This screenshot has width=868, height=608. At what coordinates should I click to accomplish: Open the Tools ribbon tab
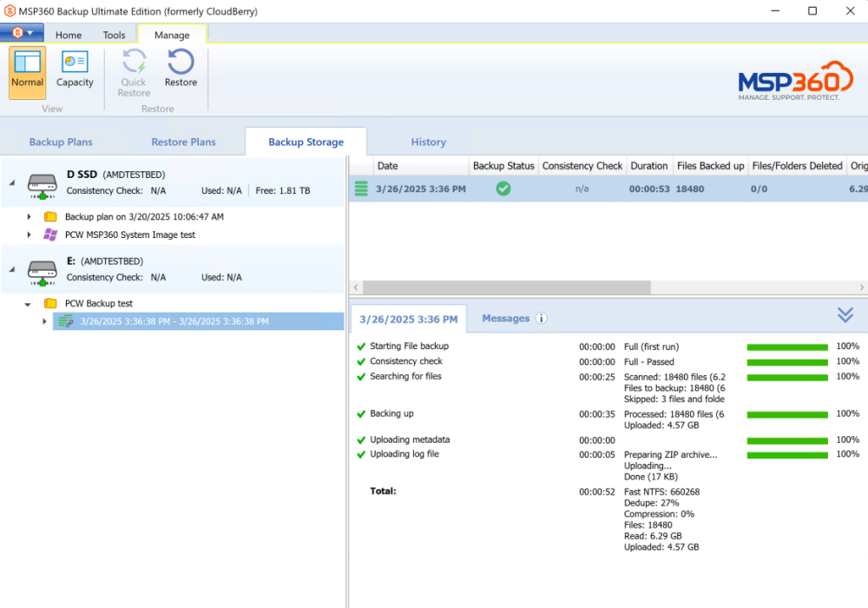point(114,35)
